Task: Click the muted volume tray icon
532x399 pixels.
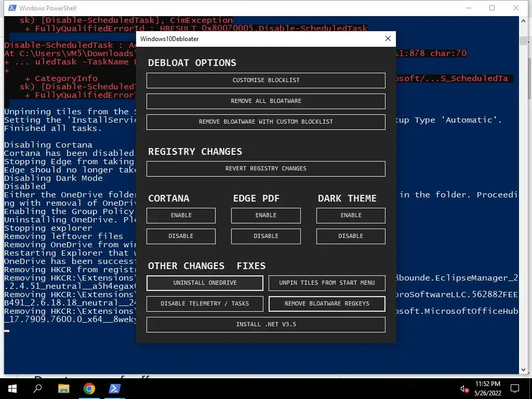Action: tap(464, 389)
